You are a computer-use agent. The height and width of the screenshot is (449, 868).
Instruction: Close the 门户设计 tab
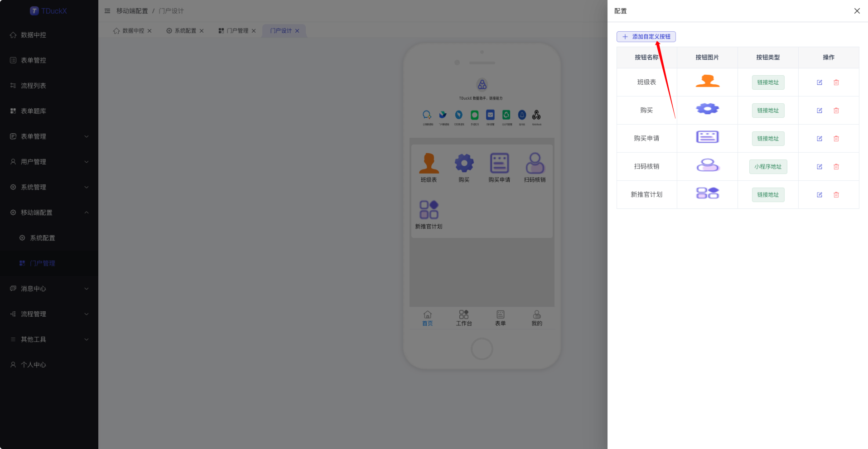[297, 31]
